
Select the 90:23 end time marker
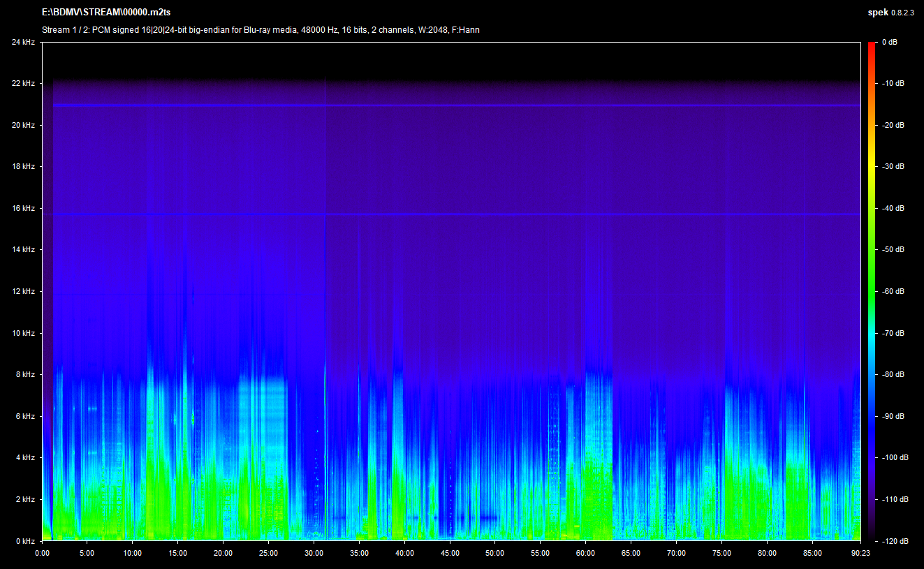coord(860,552)
